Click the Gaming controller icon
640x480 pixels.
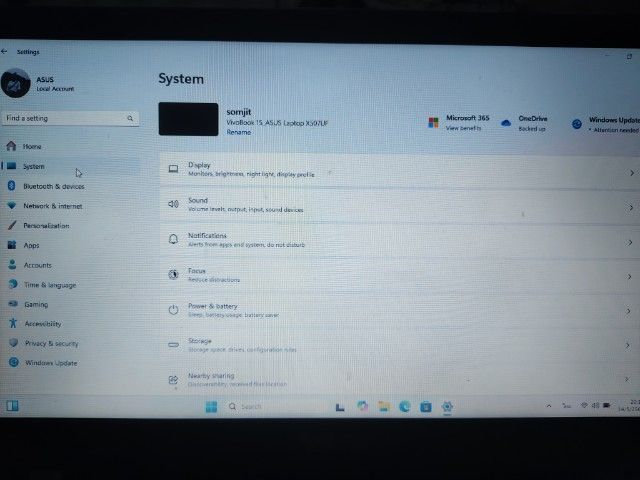13,304
